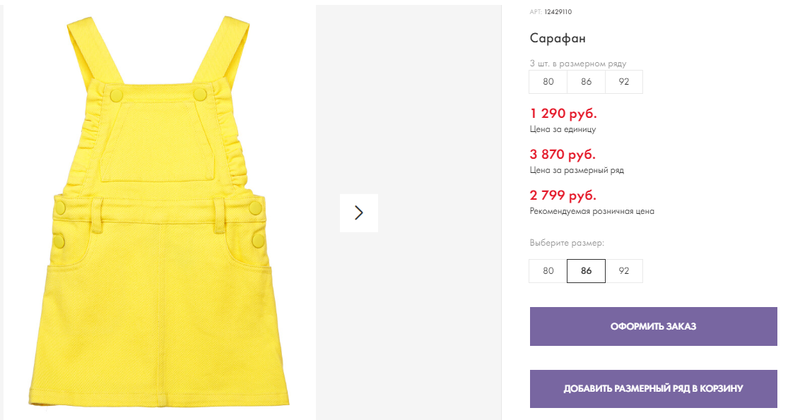Click size 86 in the размерный ряд row
The height and width of the screenshot is (420, 800).
[586, 82]
